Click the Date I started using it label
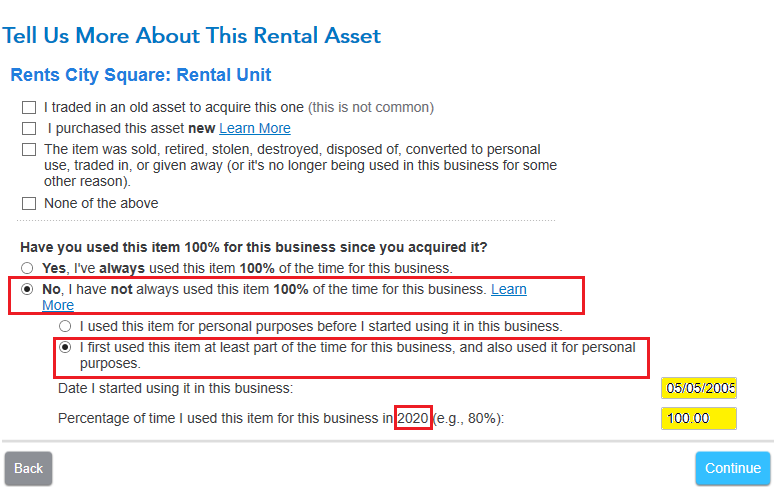The height and width of the screenshot is (487, 782). 176,388
